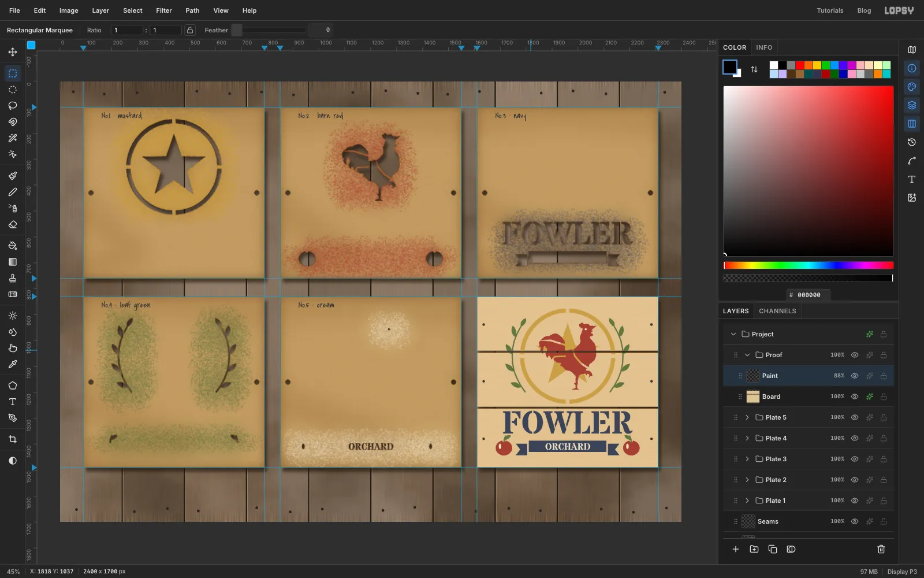Select the Elliptical Marquee tool
Screen dimensions: 924x578
(13, 90)
